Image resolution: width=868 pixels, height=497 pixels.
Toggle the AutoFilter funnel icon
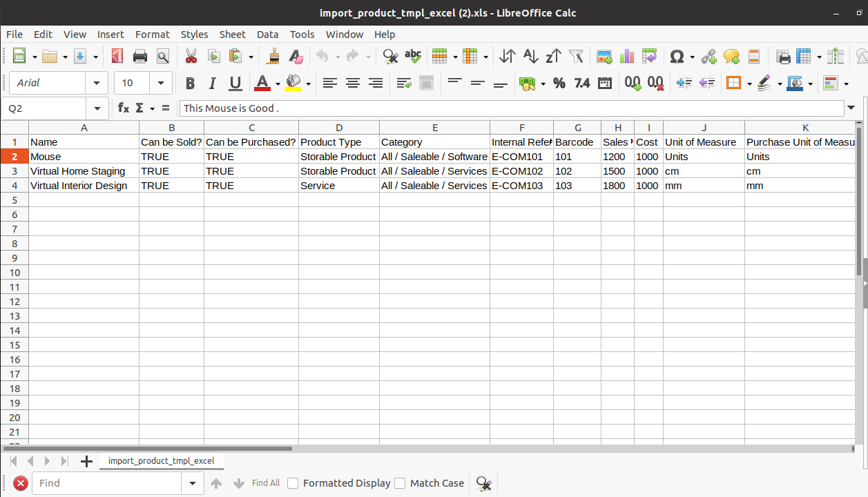[x=576, y=57]
